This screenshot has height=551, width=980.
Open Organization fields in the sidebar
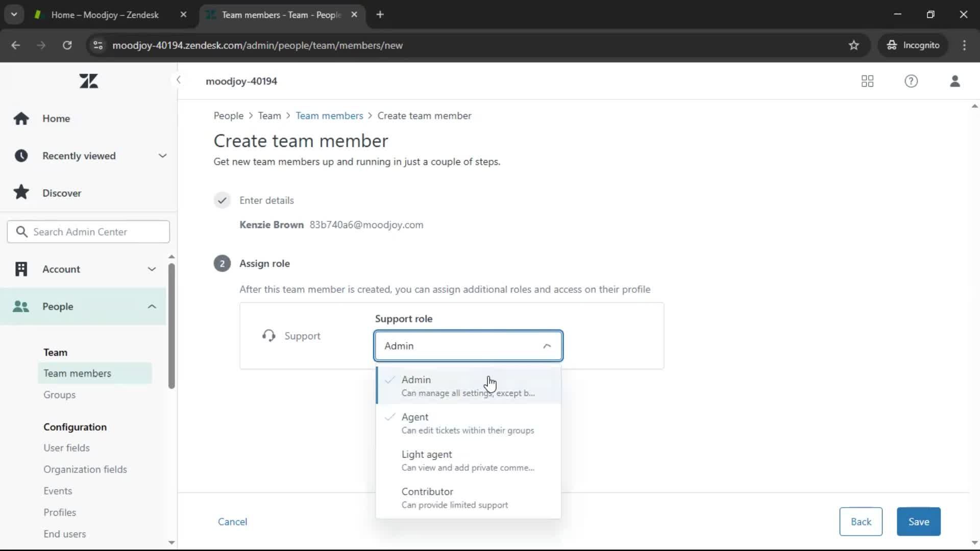85,469
